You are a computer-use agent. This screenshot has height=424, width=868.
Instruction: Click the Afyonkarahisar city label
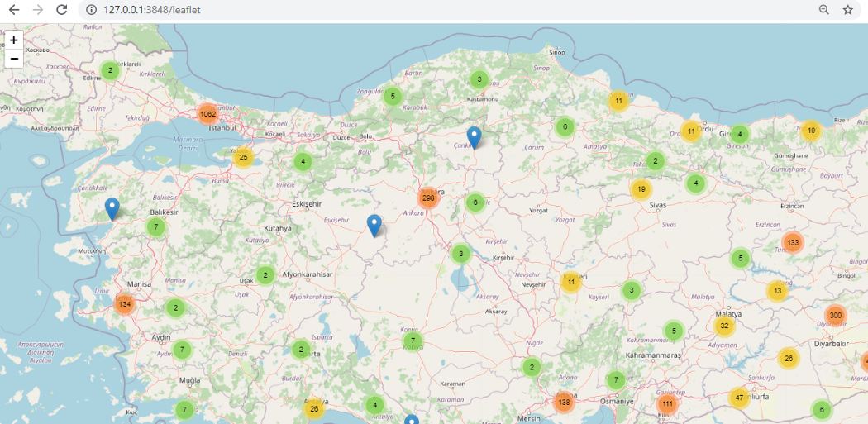pyautogui.click(x=308, y=274)
